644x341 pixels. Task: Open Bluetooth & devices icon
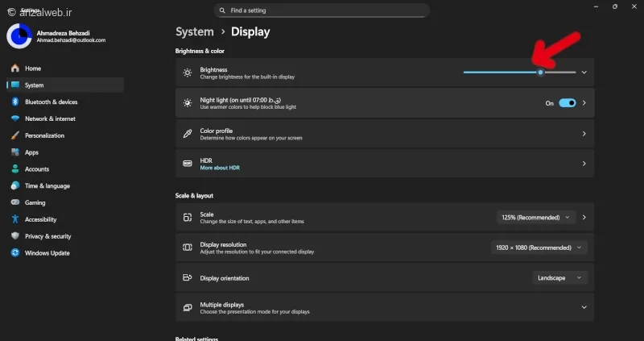pos(14,102)
